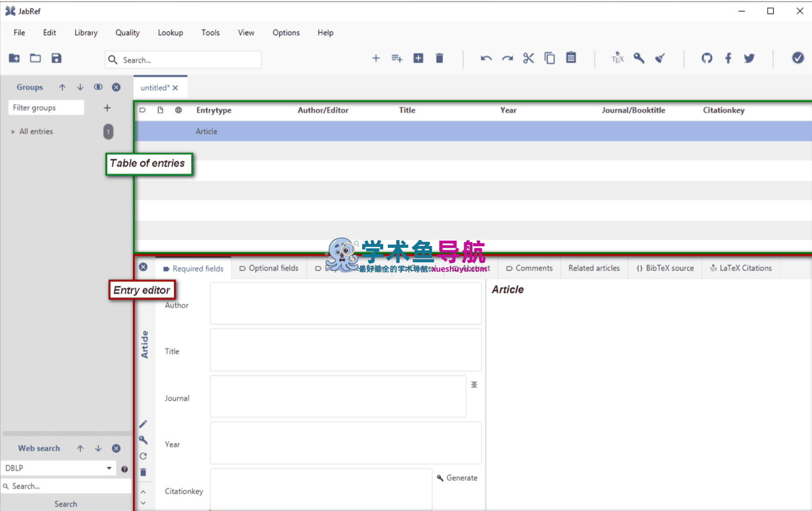Add a new group with the plus button

click(107, 108)
